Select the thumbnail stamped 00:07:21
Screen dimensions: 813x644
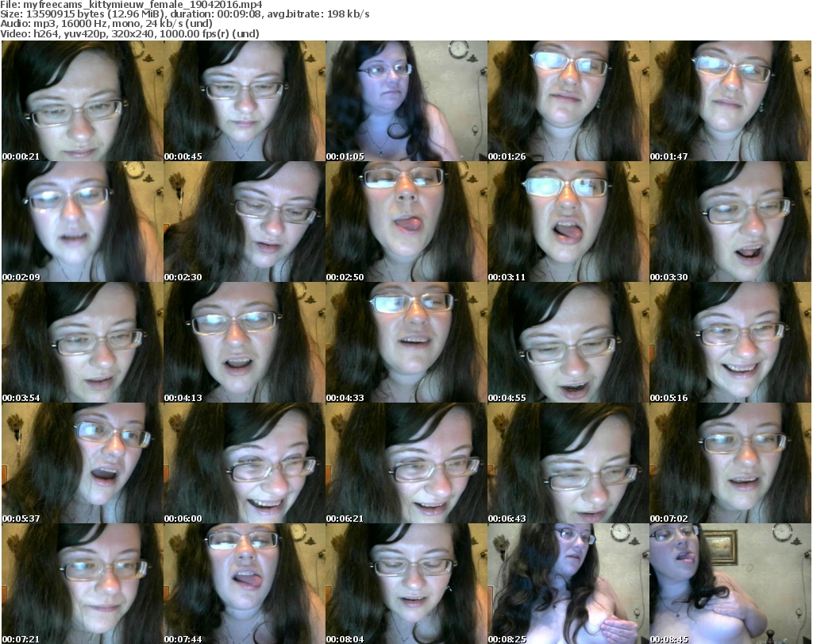click(x=83, y=584)
